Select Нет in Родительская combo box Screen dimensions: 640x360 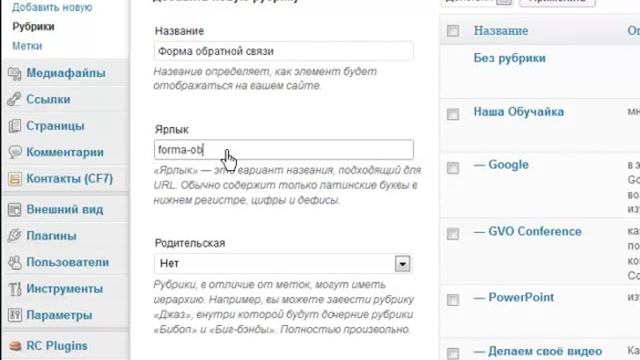pyautogui.click(x=284, y=264)
